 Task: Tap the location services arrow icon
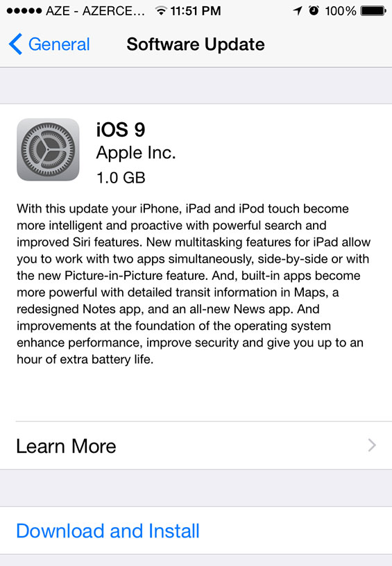pyautogui.click(x=298, y=11)
